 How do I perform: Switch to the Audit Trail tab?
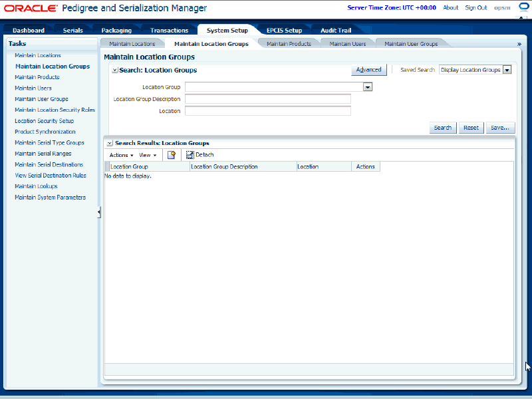336,30
